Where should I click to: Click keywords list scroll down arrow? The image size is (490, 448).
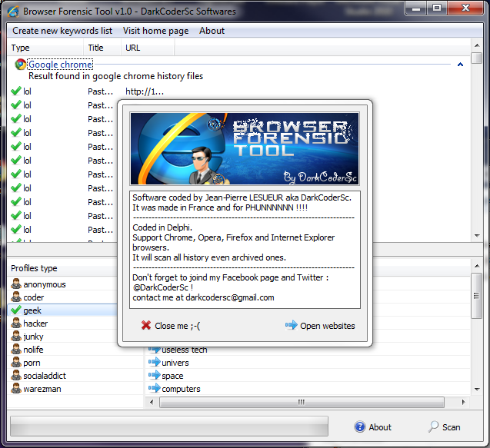tap(477, 389)
